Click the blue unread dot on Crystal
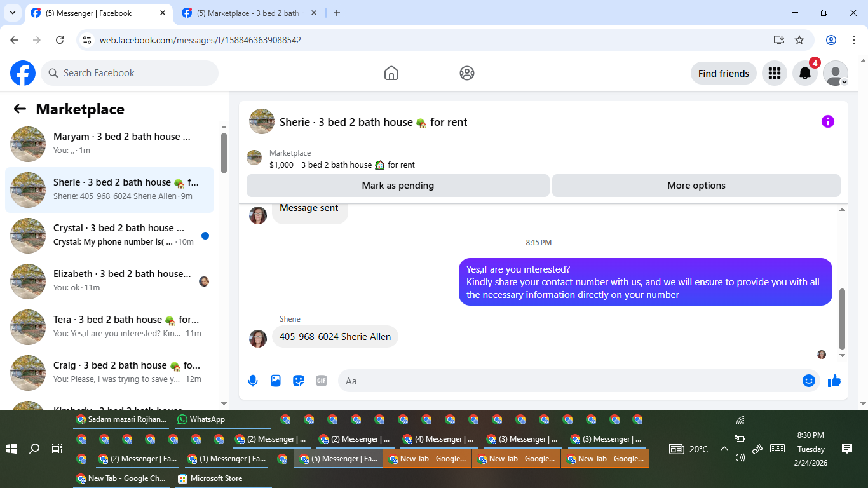 coord(205,236)
